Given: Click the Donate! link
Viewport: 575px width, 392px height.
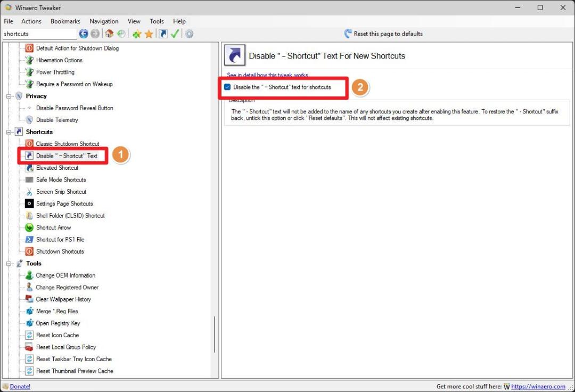Looking at the screenshot, I should [x=20, y=386].
